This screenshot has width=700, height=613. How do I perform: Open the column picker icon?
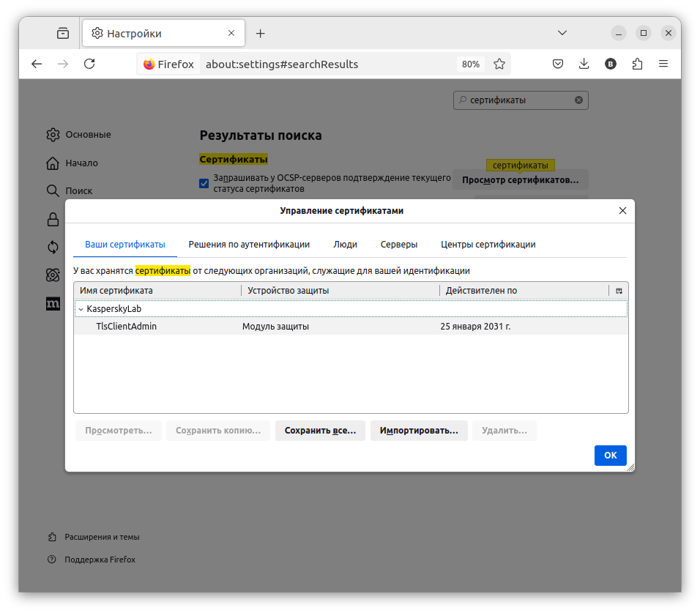pyautogui.click(x=619, y=291)
